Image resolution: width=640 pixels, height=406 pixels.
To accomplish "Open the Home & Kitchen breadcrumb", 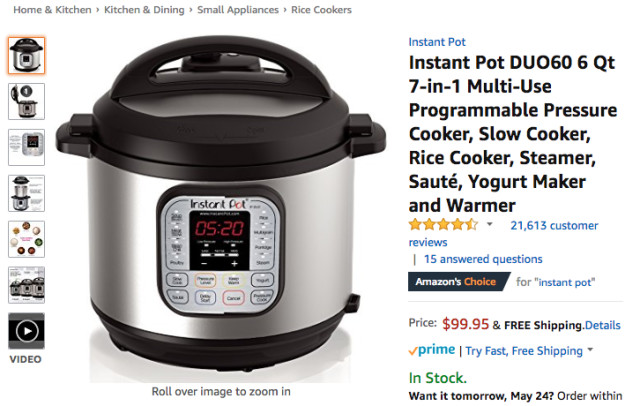I will (x=52, y=10).
